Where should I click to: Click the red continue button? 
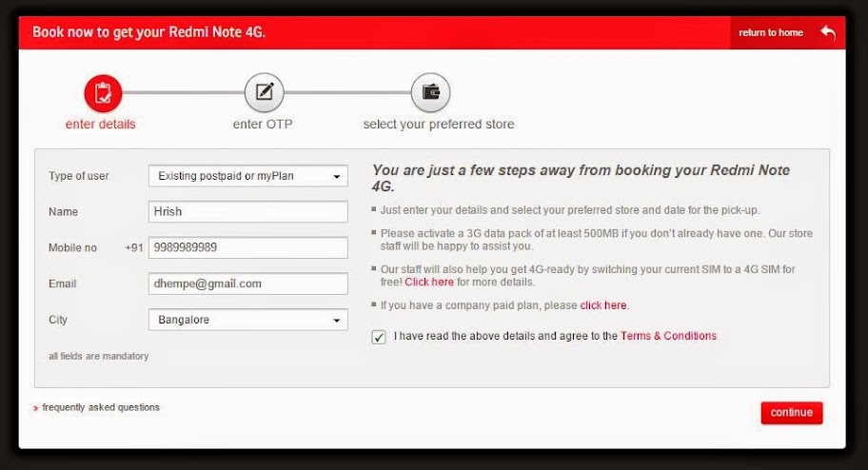[792, 412]
